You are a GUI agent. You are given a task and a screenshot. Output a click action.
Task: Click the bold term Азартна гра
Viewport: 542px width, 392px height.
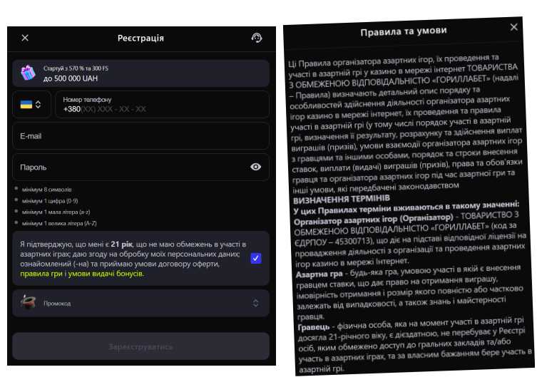point(319,274)
